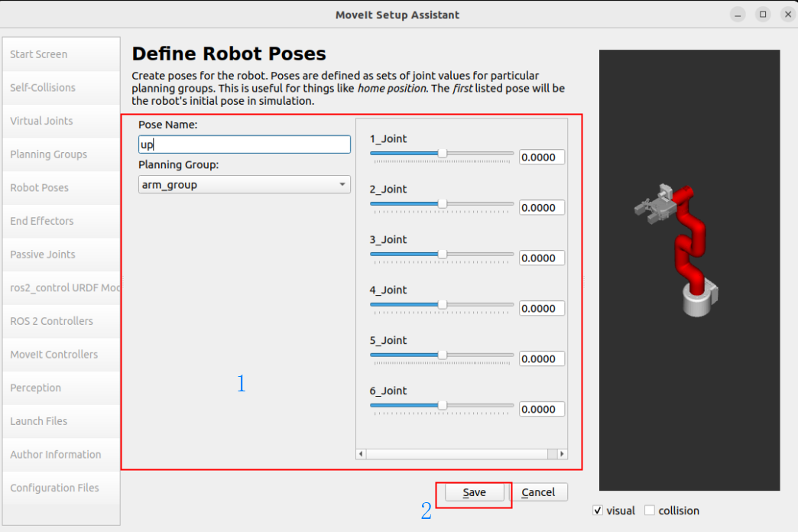The image size is (798, 532).
Task: Click the 6_Joint value field
Action: coord(542,409)
